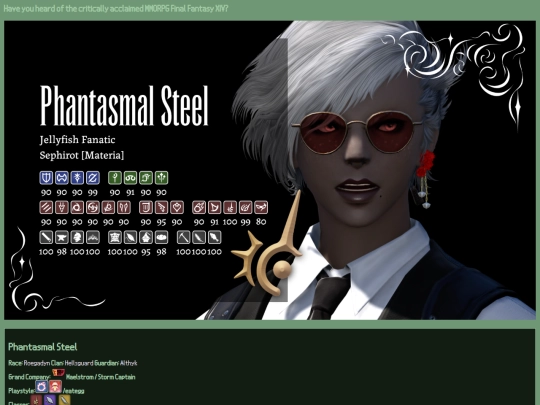Click the 'Jellyfish Fanatic' title text
540x405 pixels.
[77, 140]
